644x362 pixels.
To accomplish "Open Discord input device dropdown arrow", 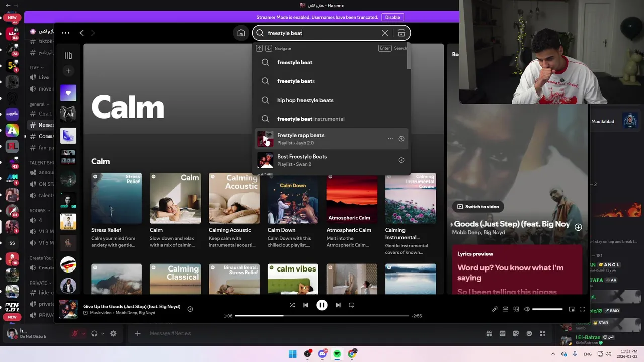I will (83, 333).
